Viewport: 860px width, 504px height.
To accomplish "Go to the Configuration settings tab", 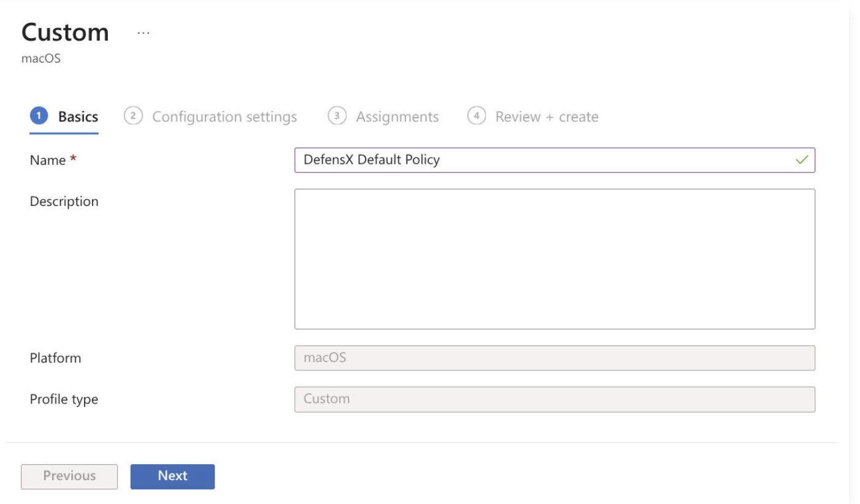I will click(x=224, y=116).
